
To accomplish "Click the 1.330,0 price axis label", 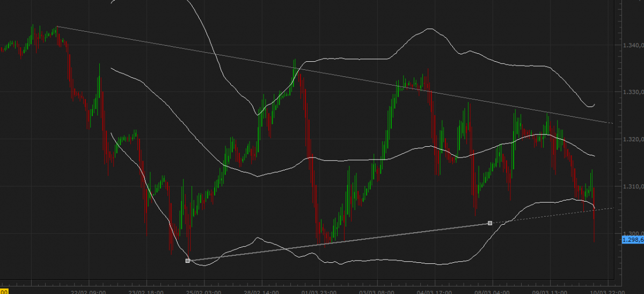I will pos(634,92).
